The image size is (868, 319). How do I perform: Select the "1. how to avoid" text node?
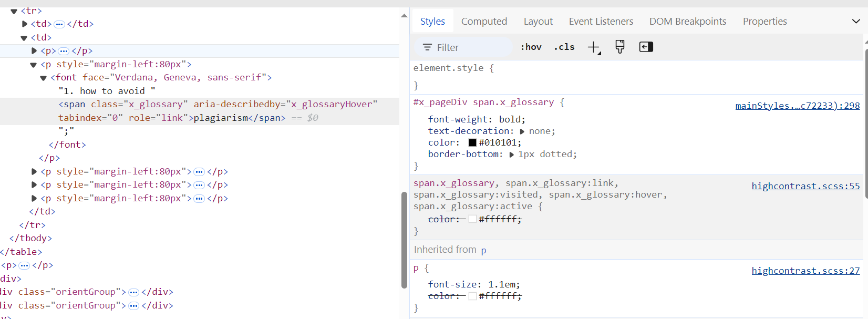(107, 91)
